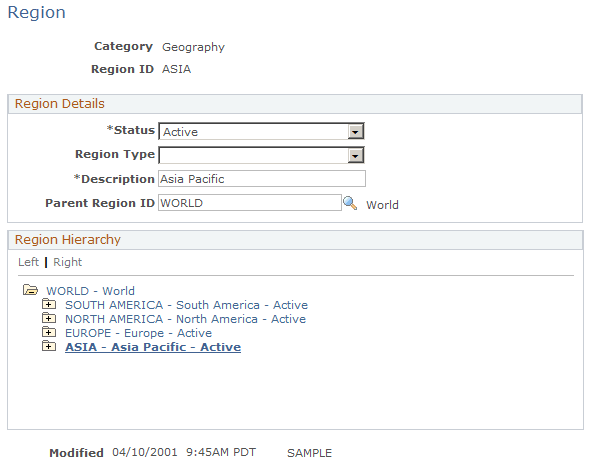Click the 9:45AM PDT time text

(x=221, y=452)
